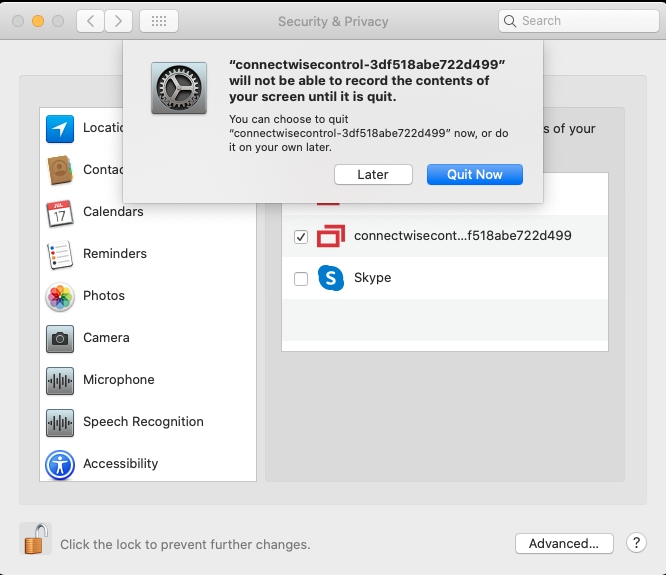This screenshot has height=575, width=666.
Task: Open the Accessibility privacy category
Action: 148,463
